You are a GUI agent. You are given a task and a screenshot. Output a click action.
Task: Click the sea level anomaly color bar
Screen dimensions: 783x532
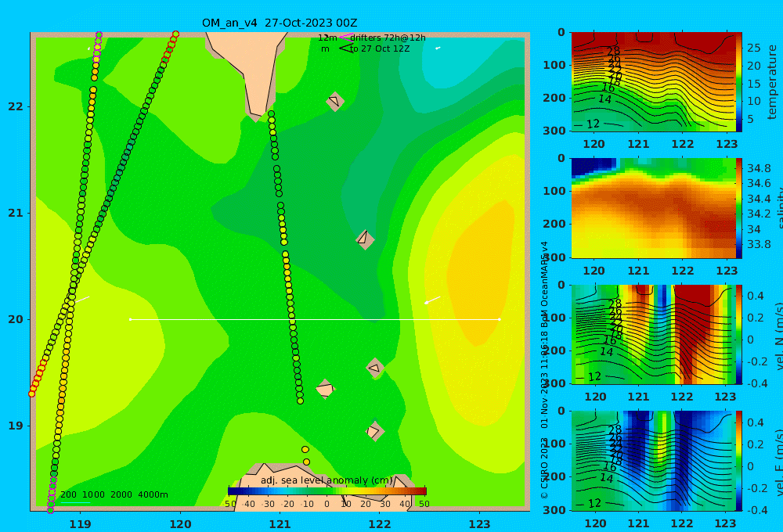point(327,491)
